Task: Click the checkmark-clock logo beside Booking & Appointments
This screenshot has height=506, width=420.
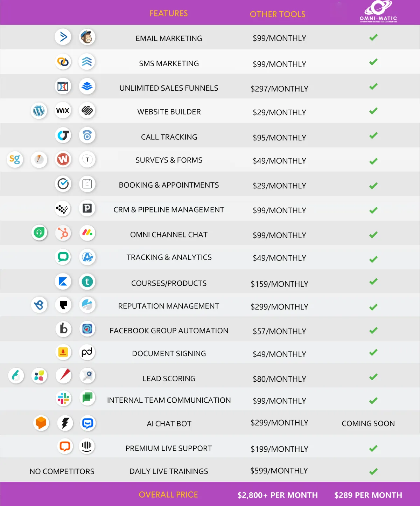Action: [63, 184]
